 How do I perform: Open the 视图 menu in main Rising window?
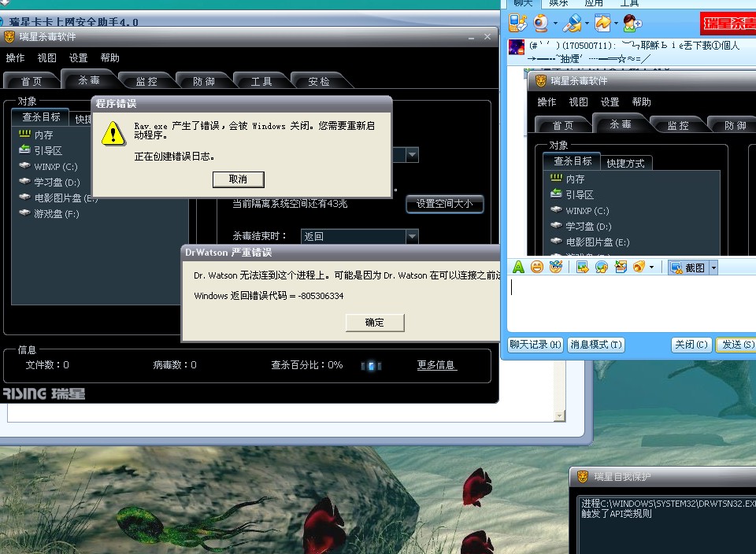click(x=46, y=57)
